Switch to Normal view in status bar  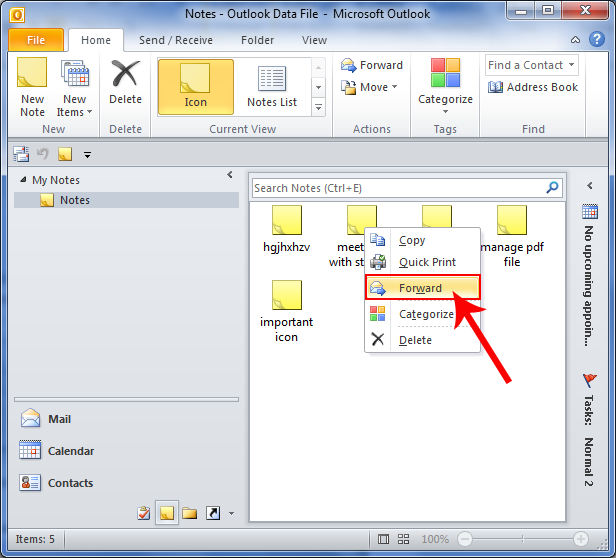[x=383, y=539]
